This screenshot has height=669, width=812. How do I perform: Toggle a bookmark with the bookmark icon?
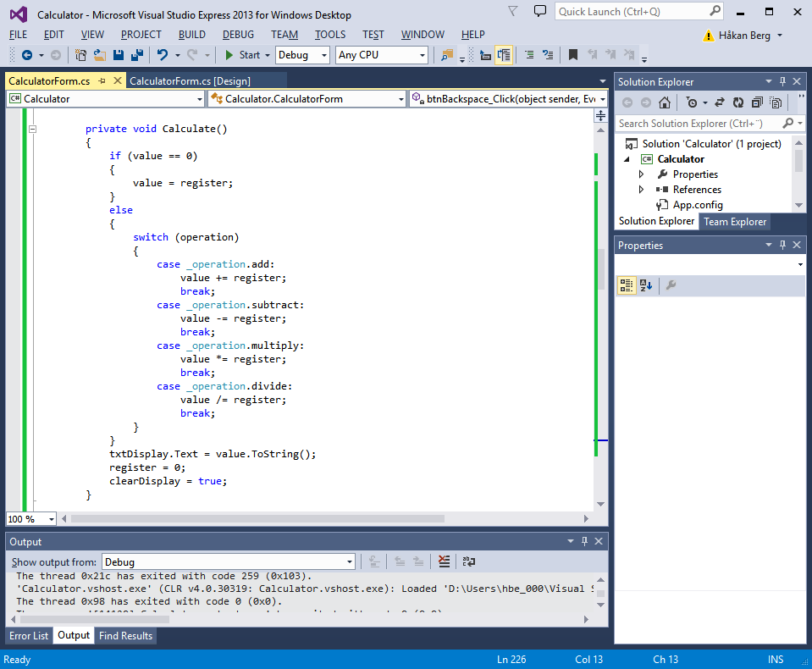(x=573, y=55)
